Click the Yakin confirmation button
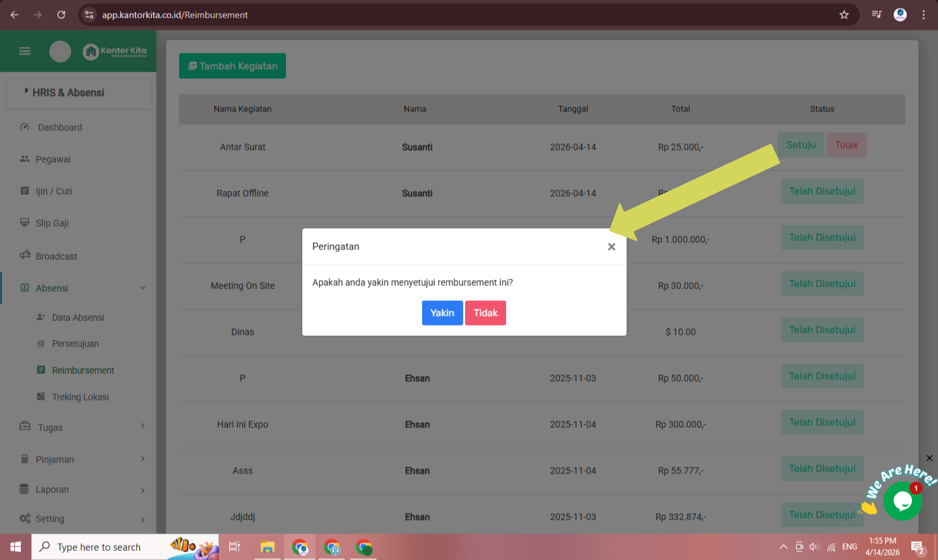Screen dimensions: 938x560 (x=442, y=313)
